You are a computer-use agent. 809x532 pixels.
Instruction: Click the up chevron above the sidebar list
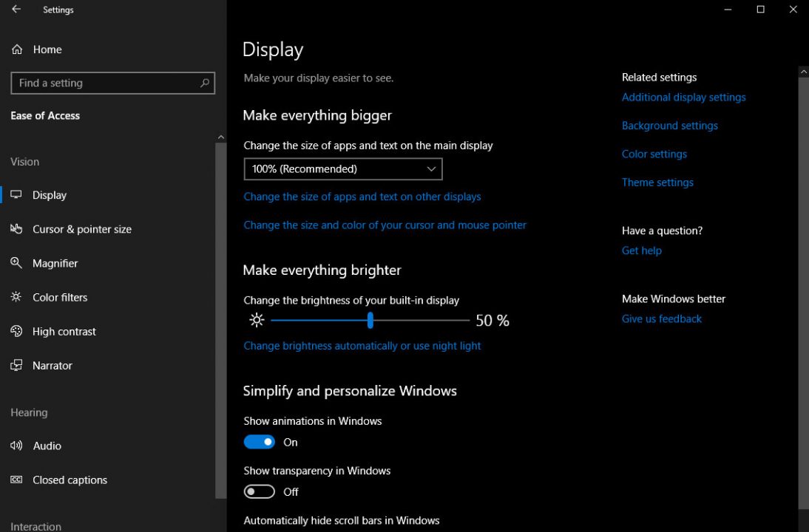pyautogui.click(x=220, y=136)
